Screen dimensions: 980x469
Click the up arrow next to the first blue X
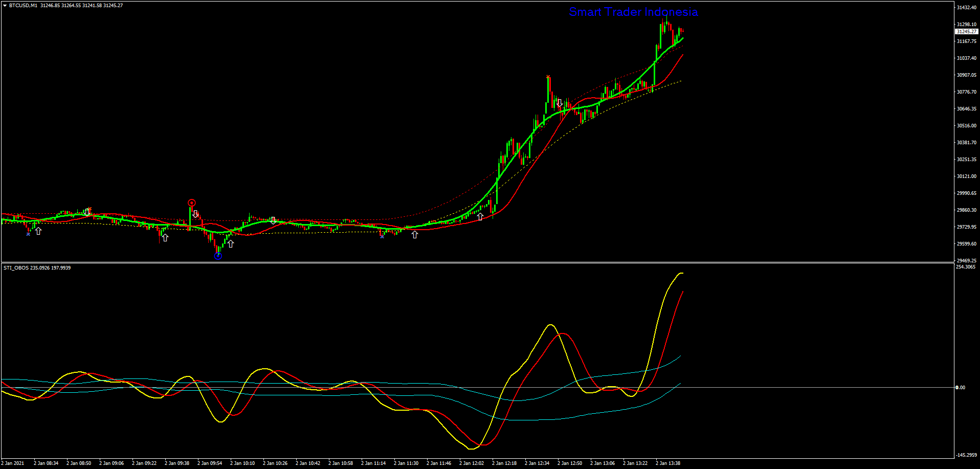(38, 231)
